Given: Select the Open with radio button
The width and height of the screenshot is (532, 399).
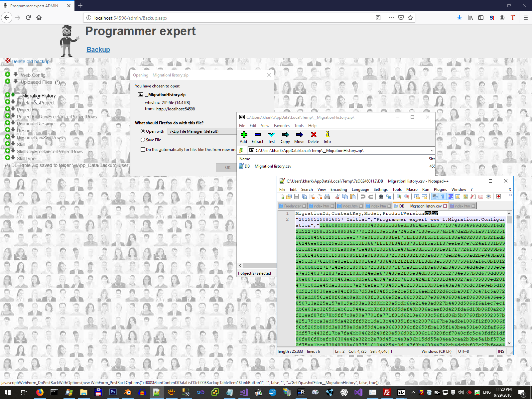Looking at the screenshot, I should pyautogui.click(x=143, y=131).
